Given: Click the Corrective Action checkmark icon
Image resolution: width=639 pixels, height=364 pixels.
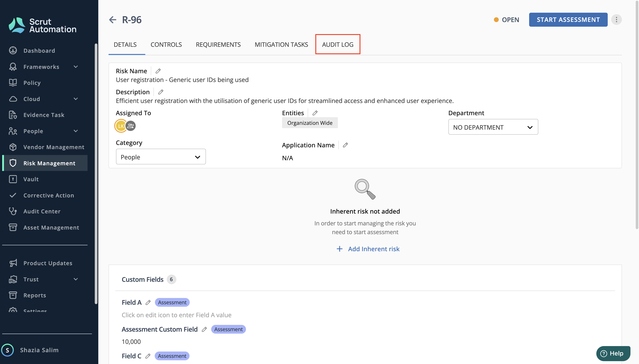Looking at the screenshot, I should pyautogui.click(x=13, y=195).
